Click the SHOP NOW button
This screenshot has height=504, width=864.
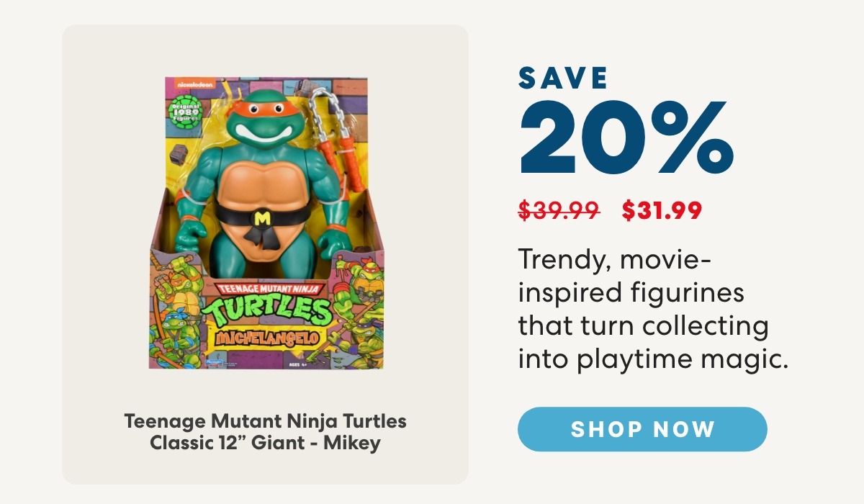(x=642, y=429)
